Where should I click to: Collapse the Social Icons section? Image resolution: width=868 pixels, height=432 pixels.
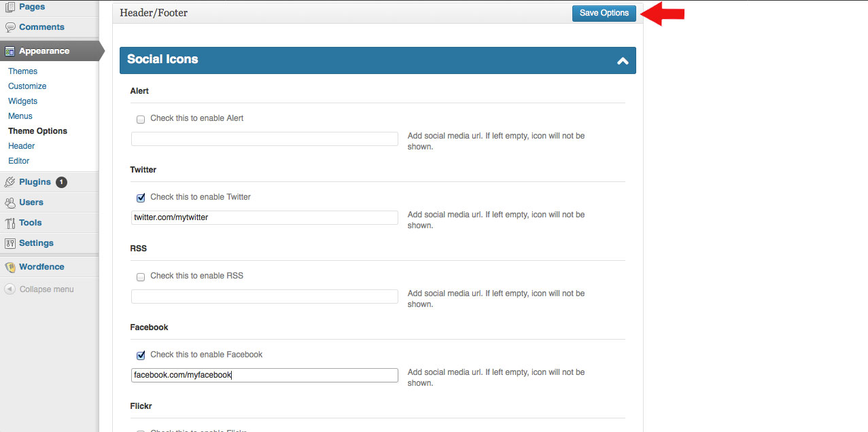point(622,60)
